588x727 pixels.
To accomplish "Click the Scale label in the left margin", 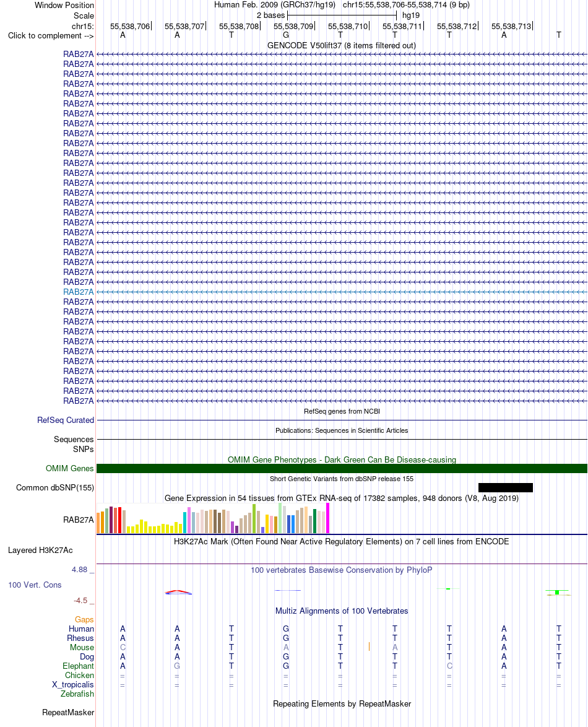I will tap(84, 15).
